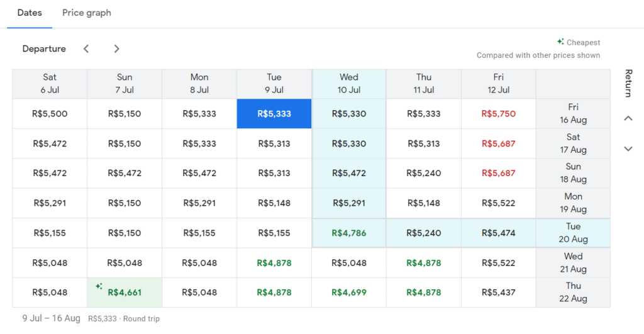Viewport: 644px width, 334px height.
Task: Click the Fri 16 Aug return row header
Action: tap(573, 114)
